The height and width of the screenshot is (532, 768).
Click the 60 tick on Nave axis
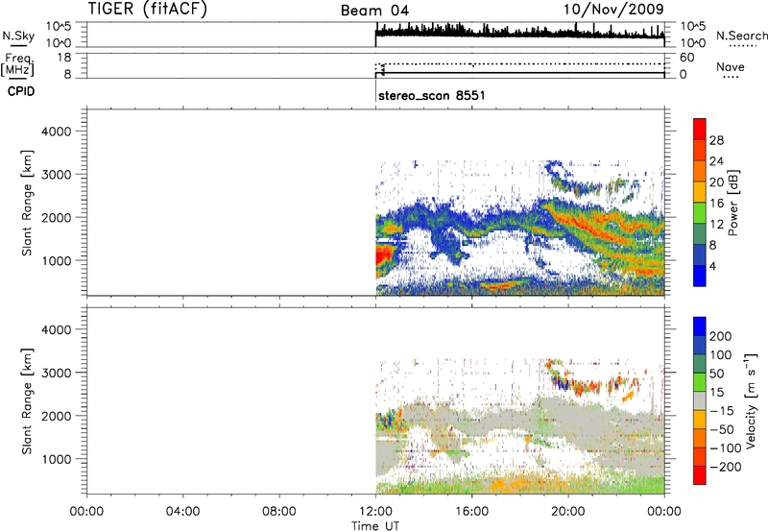click(x=686, y=58)
